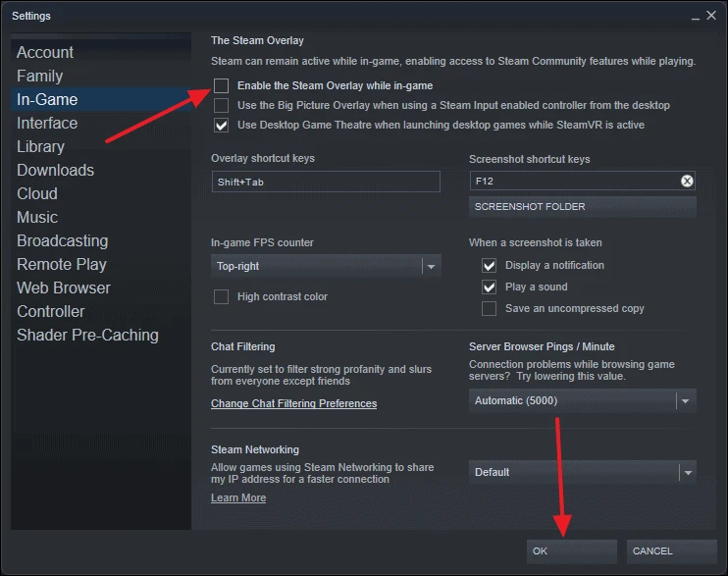Open In-game FPS counter dropdown
This screenshot has height=576, width=728.
[326, 266]
